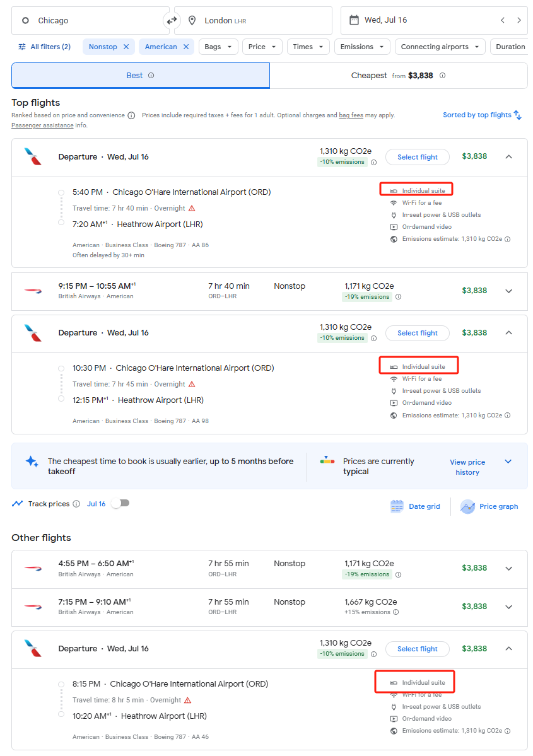Screen dimensions: 533x756
Task: Expand the View price history section
Action: point(508,462)
